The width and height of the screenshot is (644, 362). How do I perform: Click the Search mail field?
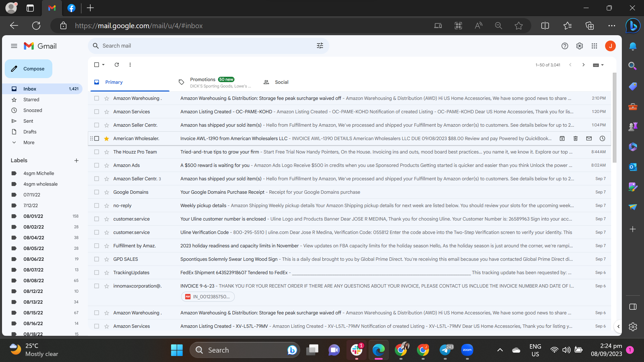click(208, 46)
